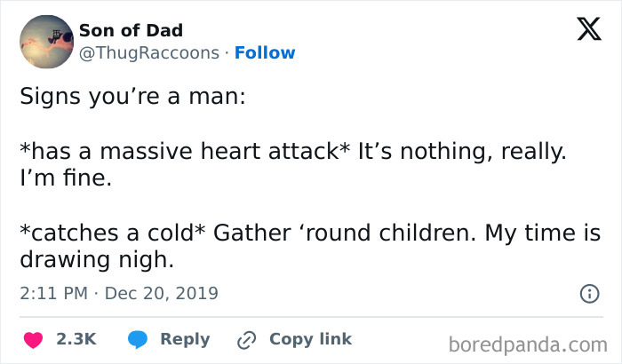Click the massive heart attack sentence

click(x=292, y=150)
